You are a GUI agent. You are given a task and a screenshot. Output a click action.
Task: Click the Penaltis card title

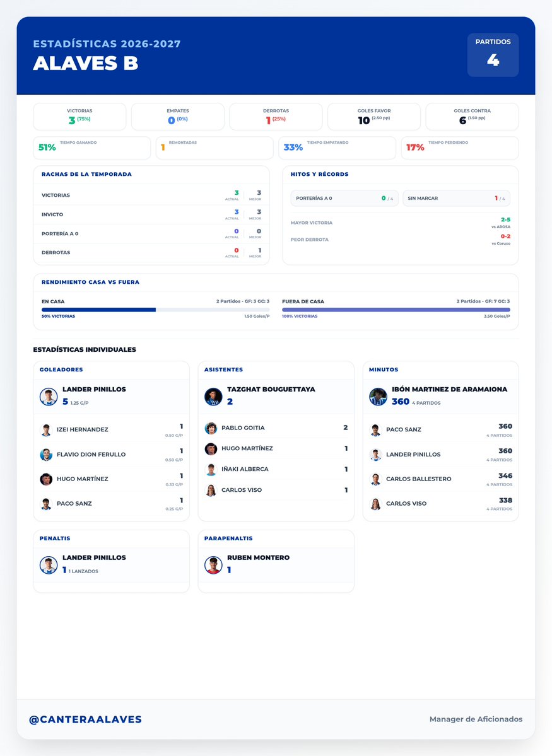click(55, 538)
